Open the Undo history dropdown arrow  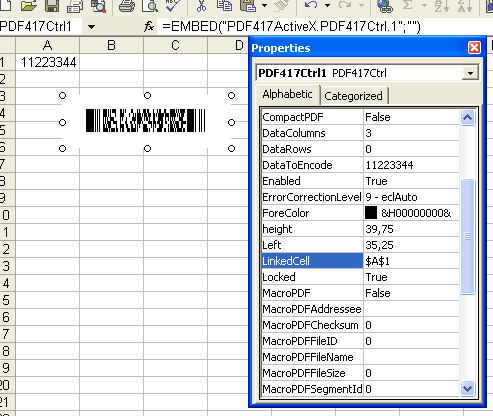pyautogui.click(x=327, y=5)
